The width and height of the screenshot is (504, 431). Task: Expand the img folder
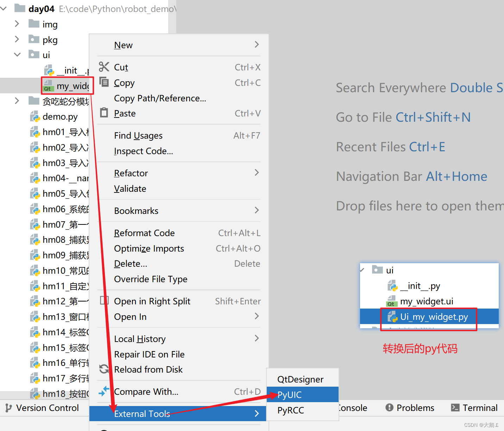coord(17,24)
